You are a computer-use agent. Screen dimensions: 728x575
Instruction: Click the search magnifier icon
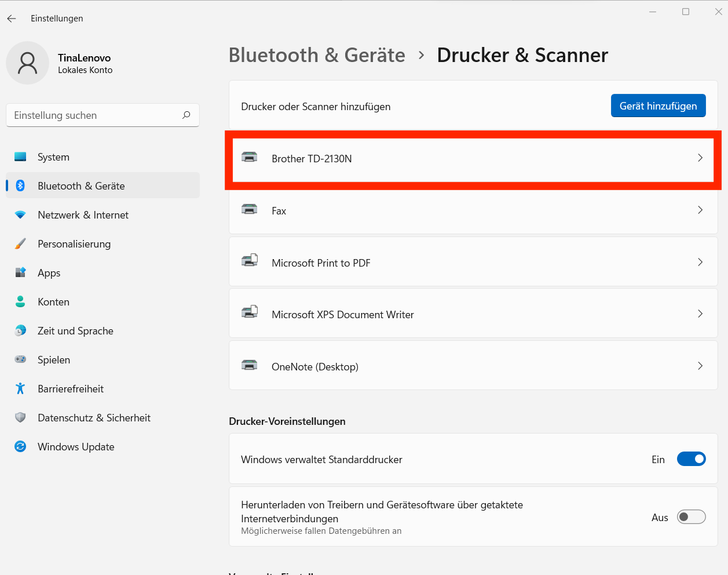(186, 115)
